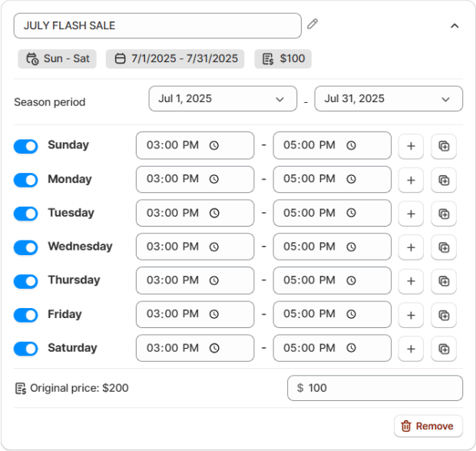The height and width of the screenshot is (451, 476).
Task: Copy Tuesday hours to other days
Action: 444,214
